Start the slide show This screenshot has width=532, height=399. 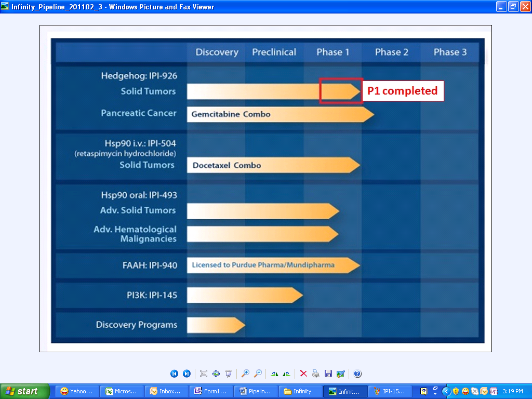coord(228,374)
